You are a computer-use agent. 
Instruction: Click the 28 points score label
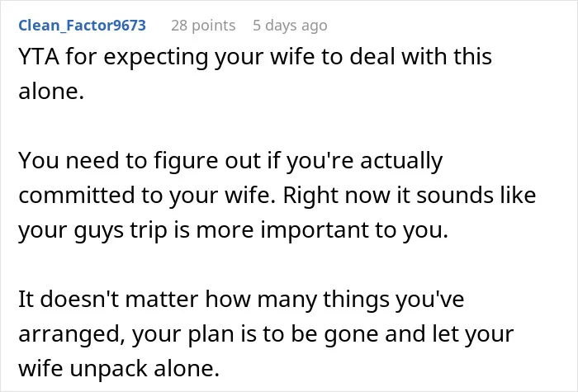(x=203, y=26)
